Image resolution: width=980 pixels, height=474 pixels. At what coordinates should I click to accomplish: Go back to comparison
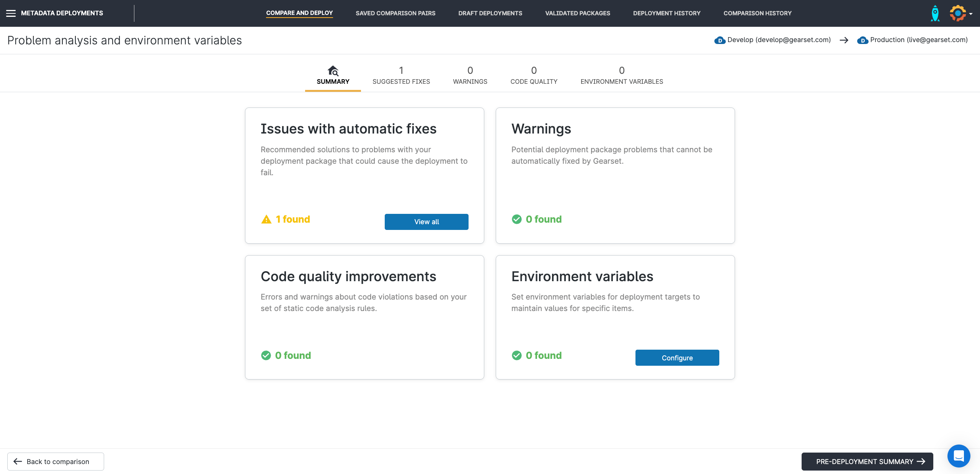pos(56,462)
